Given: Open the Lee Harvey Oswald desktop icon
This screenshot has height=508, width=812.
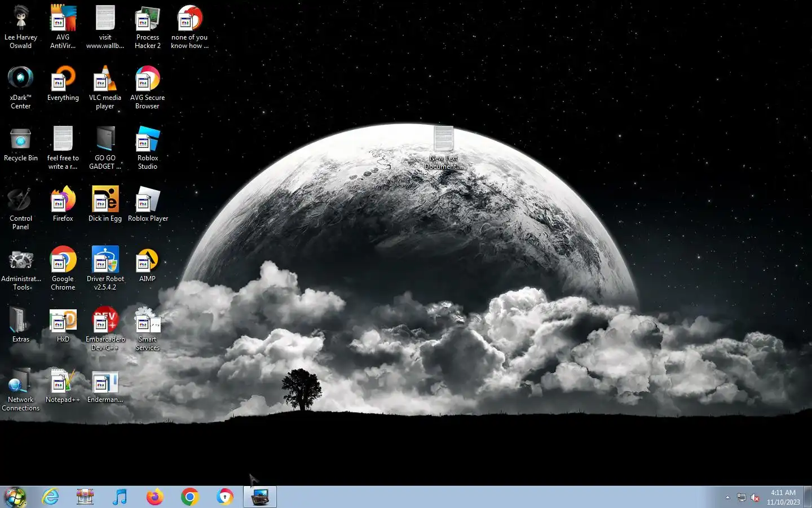Looking at the screenshot, I should pos(21,27).
